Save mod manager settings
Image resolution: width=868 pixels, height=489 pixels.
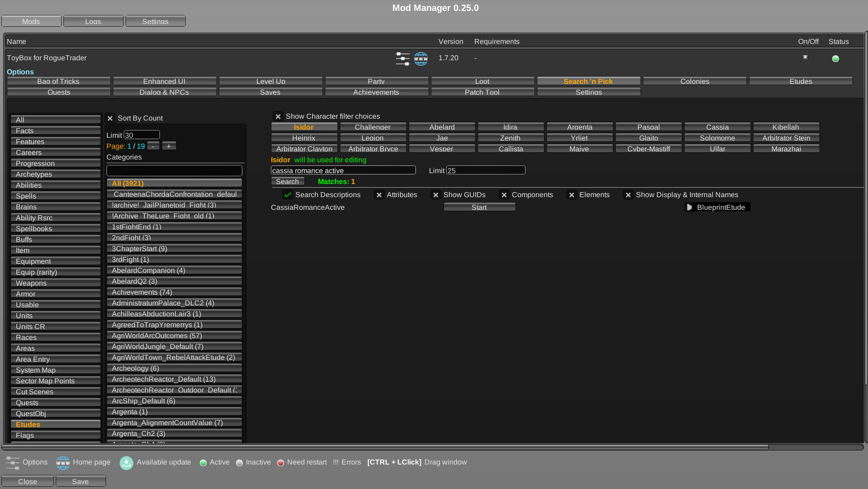(x=81, y=481)
